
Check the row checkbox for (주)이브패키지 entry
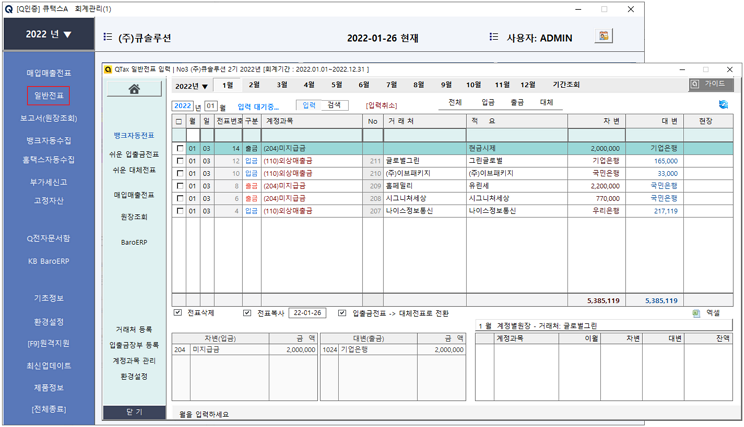tap(179, 173)
